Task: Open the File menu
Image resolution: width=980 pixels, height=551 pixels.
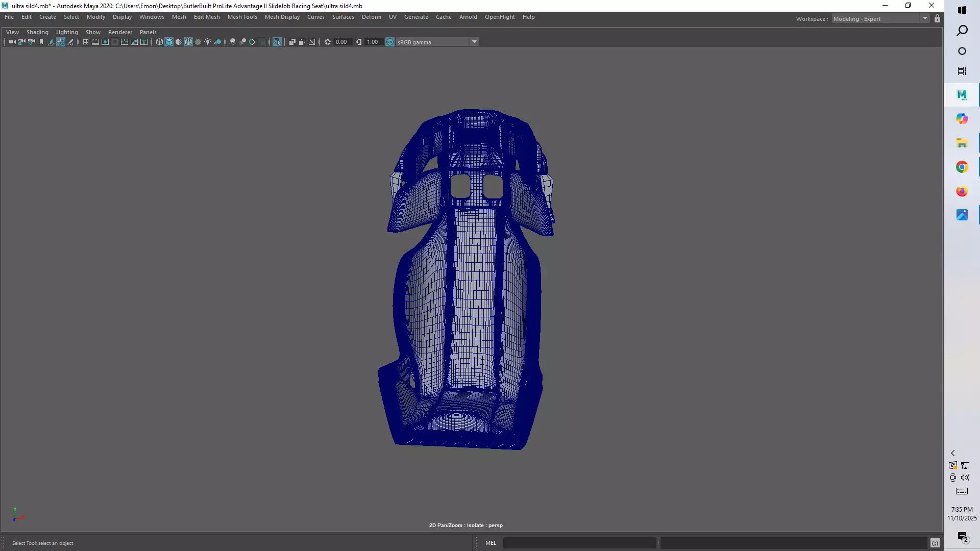Action: click(x=9, y=17)
